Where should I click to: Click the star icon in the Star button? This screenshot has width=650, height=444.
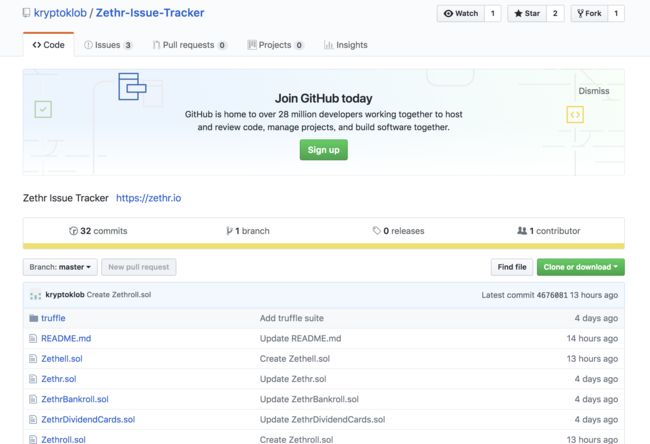tap(518, 13)
